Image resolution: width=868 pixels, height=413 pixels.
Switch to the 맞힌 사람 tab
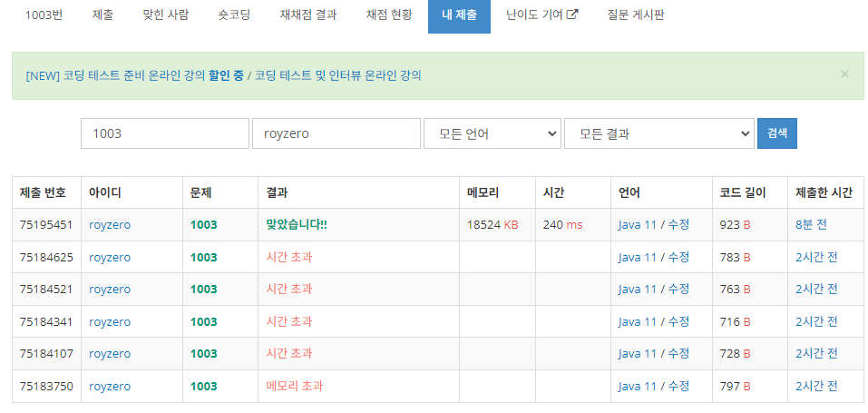165,15
